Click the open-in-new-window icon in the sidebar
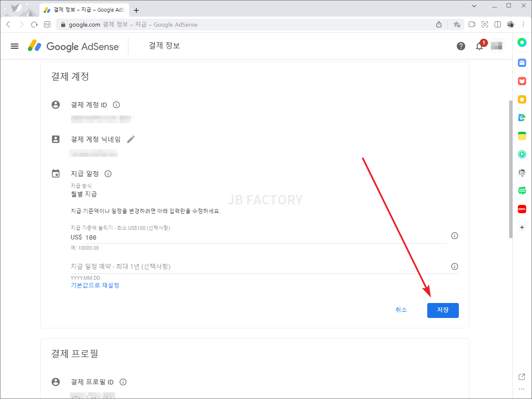 [x=522, y=377]
